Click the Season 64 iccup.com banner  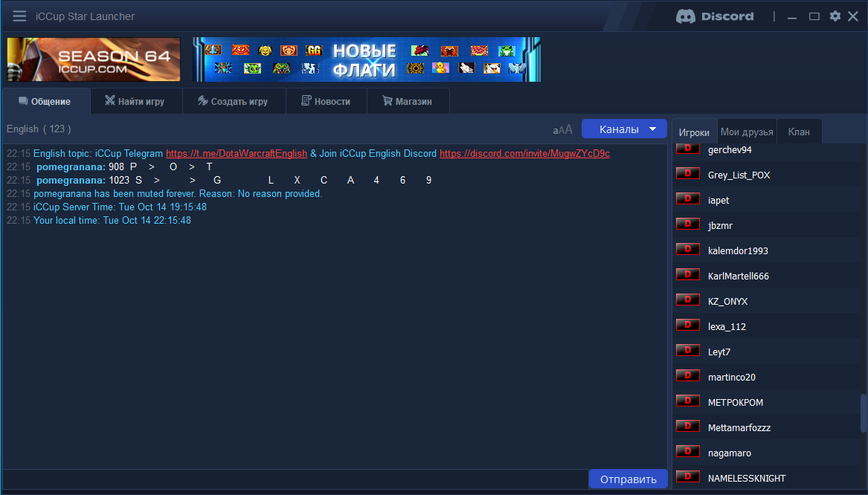[94, 59]
